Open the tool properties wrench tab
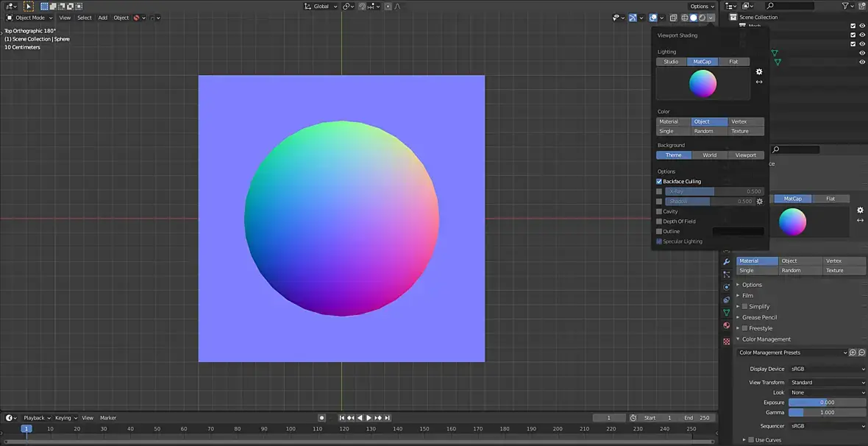This screenshot has width=868, height=446. point(727,261)
